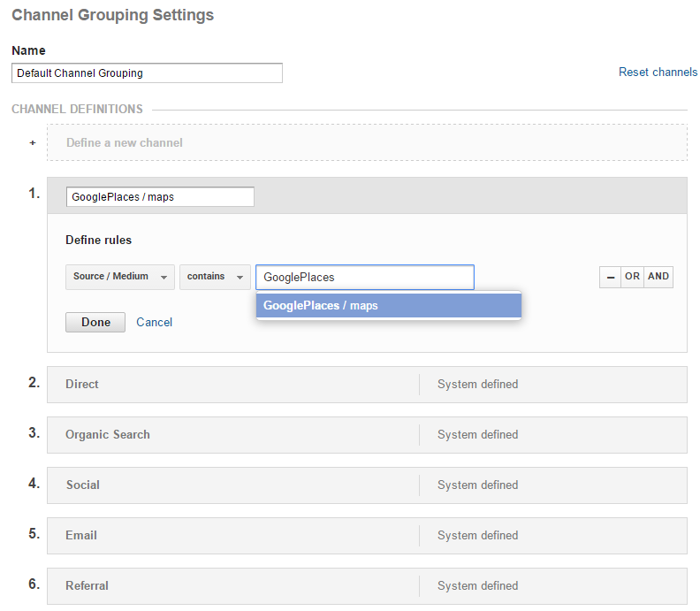Click Reset channels link
Viewport: 700px width, 611px height.
658,73
